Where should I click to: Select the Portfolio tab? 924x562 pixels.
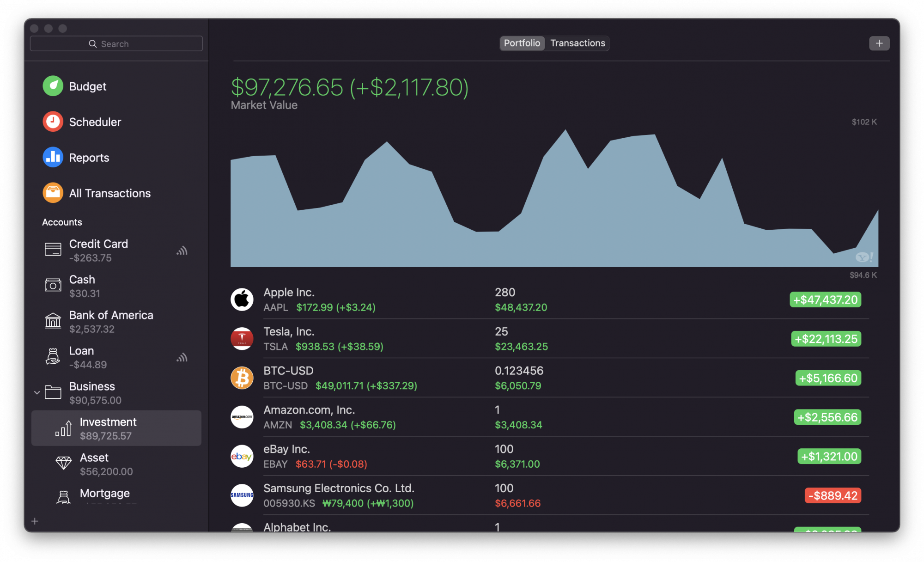point(522,43)
